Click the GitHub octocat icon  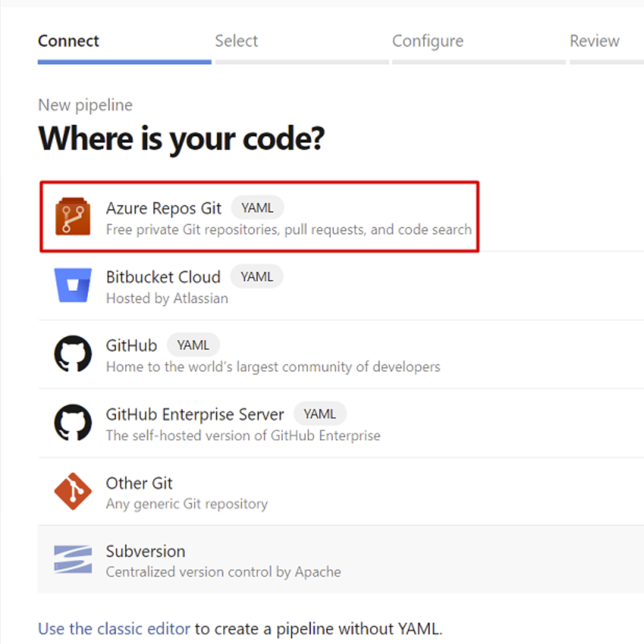(73, 354)
